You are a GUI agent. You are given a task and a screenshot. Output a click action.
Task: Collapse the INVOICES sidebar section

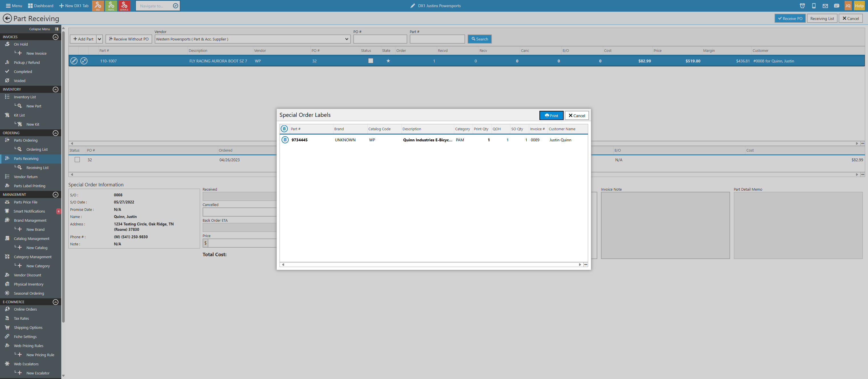[x=56, y=37]
